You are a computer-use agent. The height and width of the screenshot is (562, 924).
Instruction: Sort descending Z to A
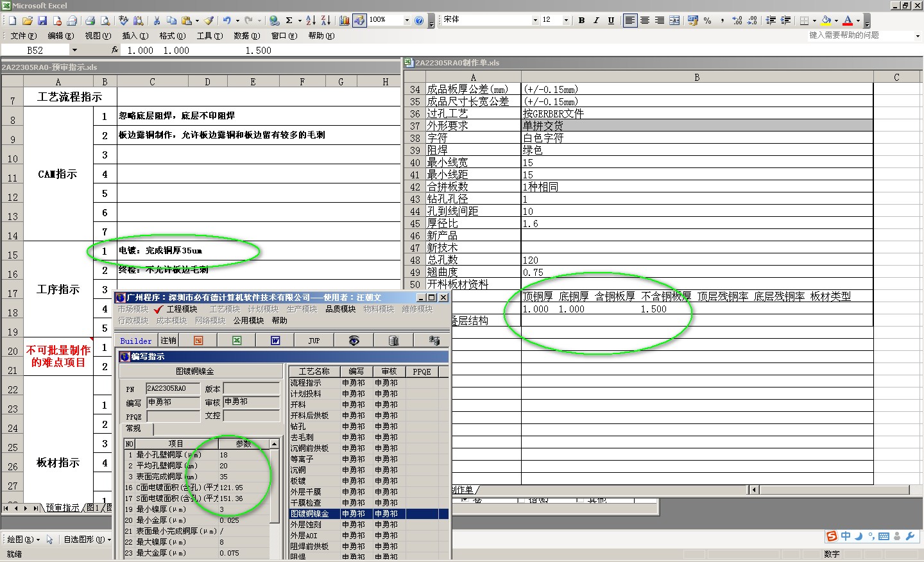(x=325, y=21)
